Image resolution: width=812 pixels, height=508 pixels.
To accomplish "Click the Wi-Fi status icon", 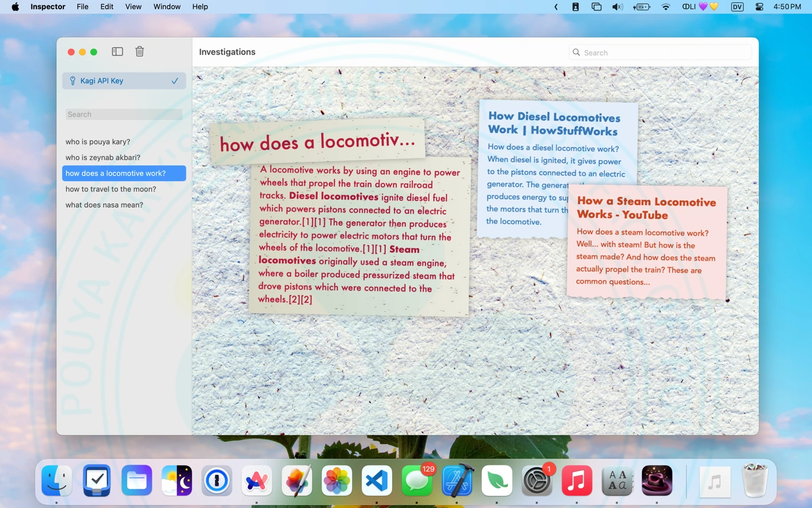I will tap(665, 7).
